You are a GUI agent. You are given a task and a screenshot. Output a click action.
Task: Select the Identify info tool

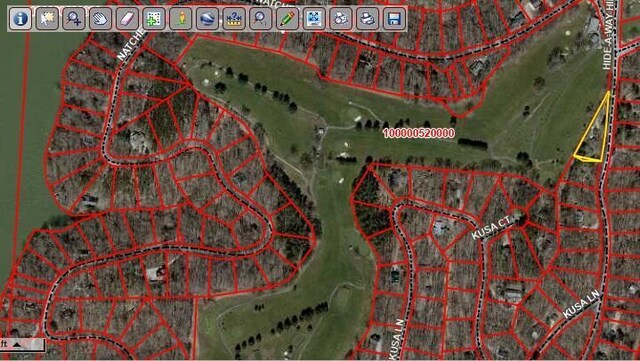[20, 18]
